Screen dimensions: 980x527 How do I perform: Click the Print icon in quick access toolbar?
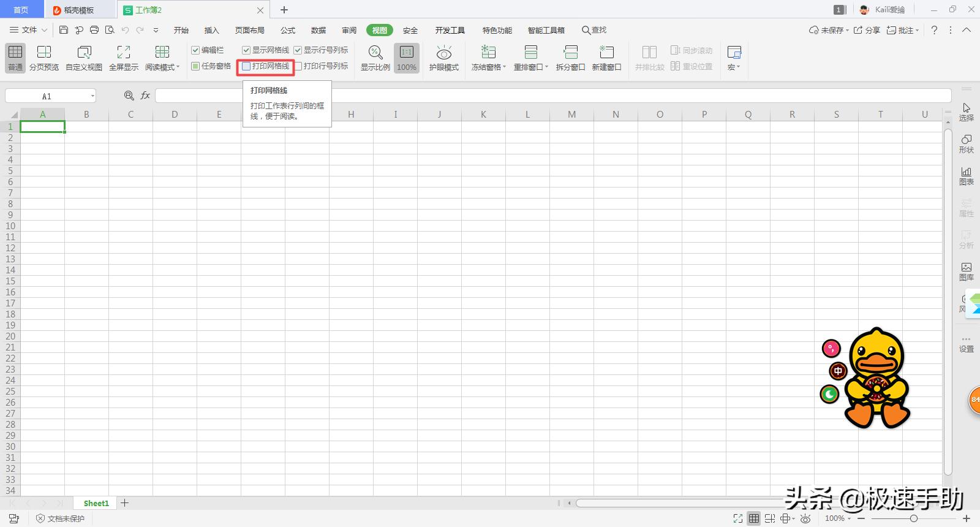(94, 30)
